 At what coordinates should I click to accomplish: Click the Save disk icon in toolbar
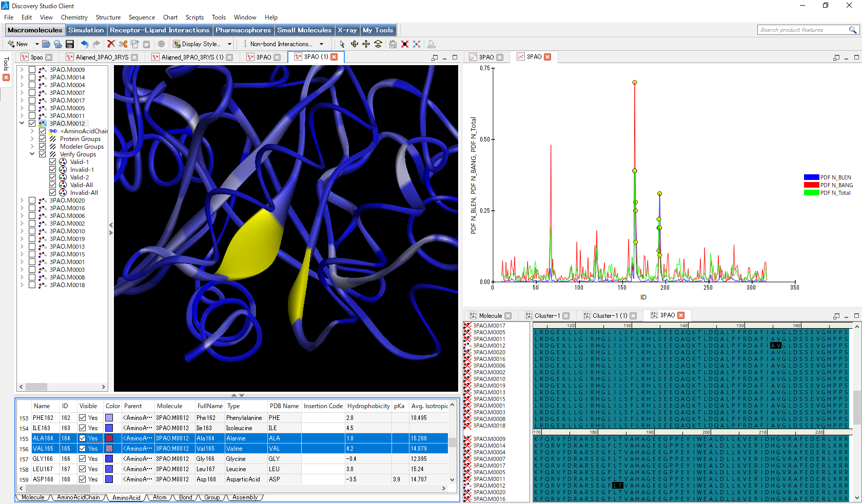point(70,44)
